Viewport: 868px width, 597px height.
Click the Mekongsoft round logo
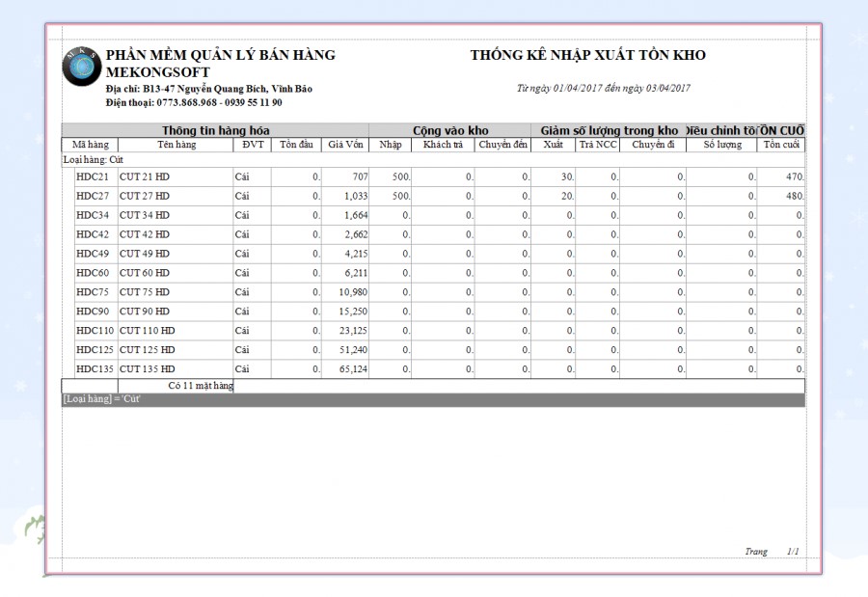coord(81,67)
